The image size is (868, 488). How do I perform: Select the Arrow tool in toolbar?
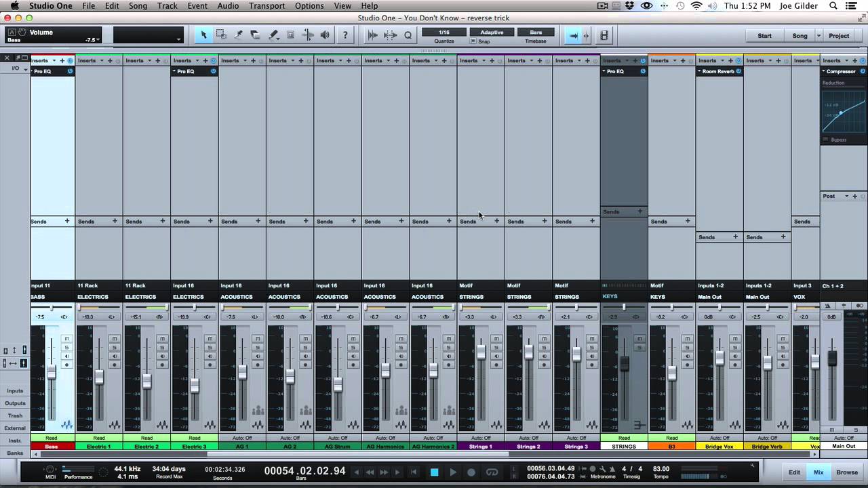click(203, 35)
